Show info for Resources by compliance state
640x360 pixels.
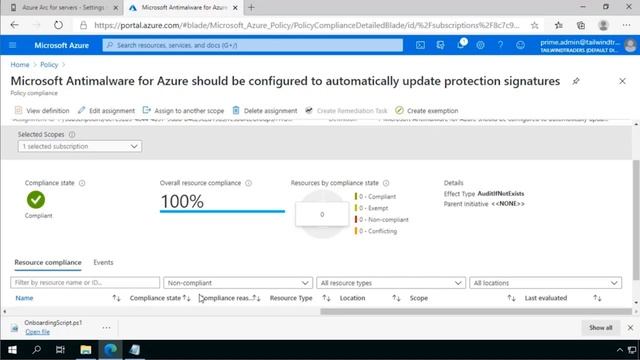point(386,183)
